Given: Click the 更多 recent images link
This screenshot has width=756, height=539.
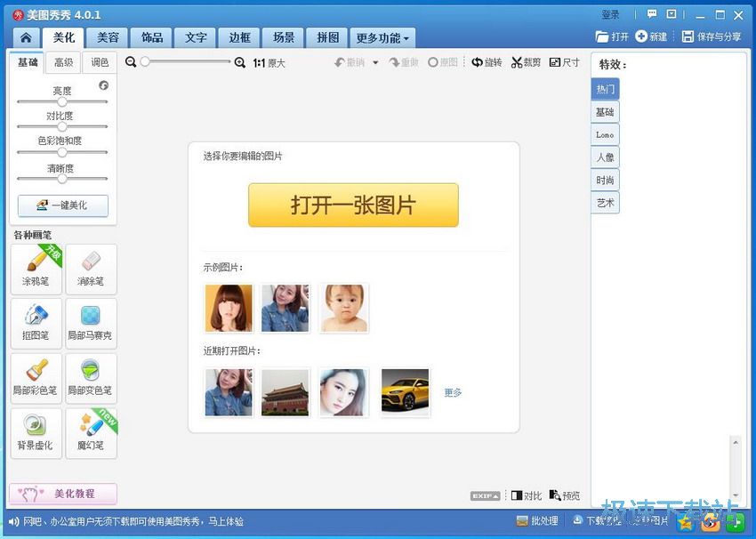Looking at the screenshot, I should [x=453, y=392].
